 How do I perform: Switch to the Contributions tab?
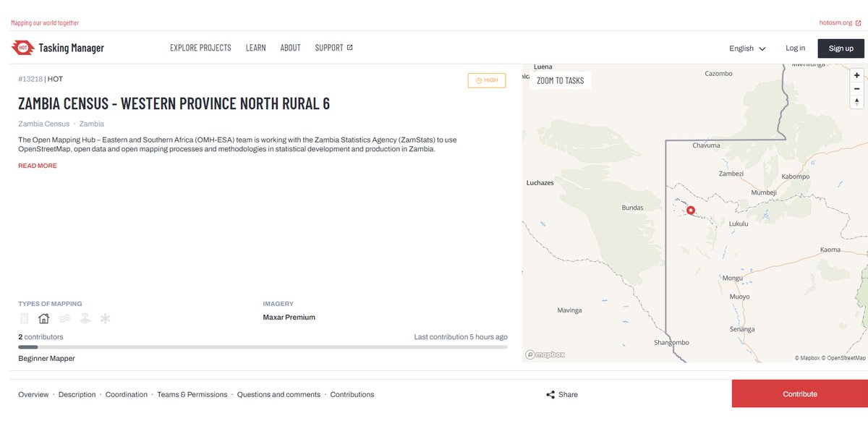tap(352, 394)
